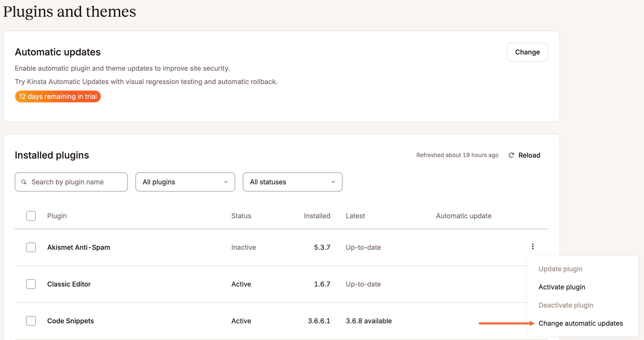The width and height of the screenshot is (644, 340).
Task: Open the All statuses dropdown
Action: click(292, 182)
